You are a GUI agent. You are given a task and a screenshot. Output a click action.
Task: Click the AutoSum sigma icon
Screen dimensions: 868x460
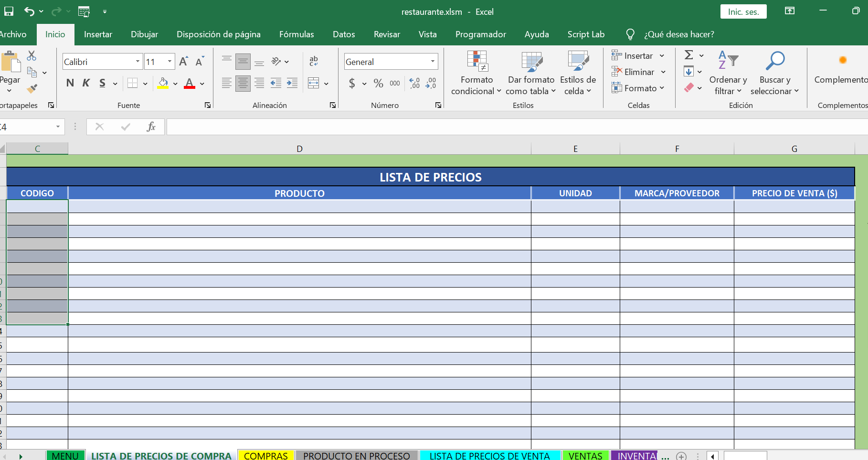[689, 55]
